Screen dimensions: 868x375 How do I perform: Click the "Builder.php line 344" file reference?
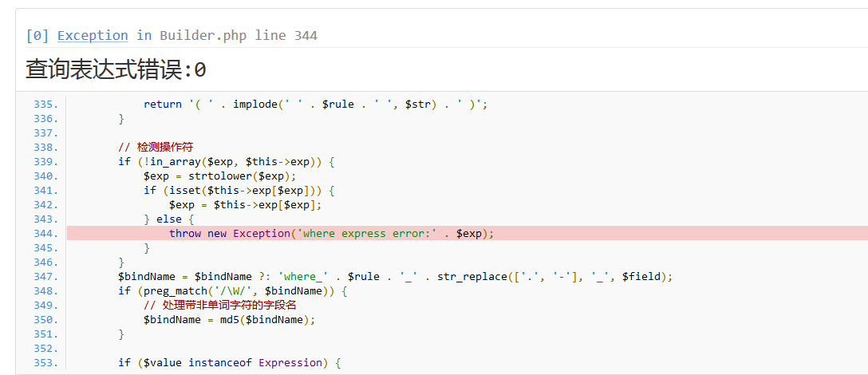238,35
